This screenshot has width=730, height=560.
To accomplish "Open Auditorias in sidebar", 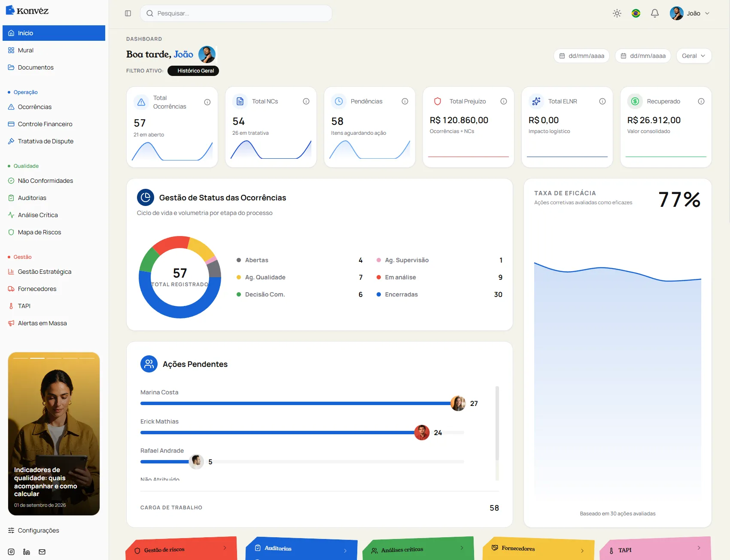I will point(54,198).
